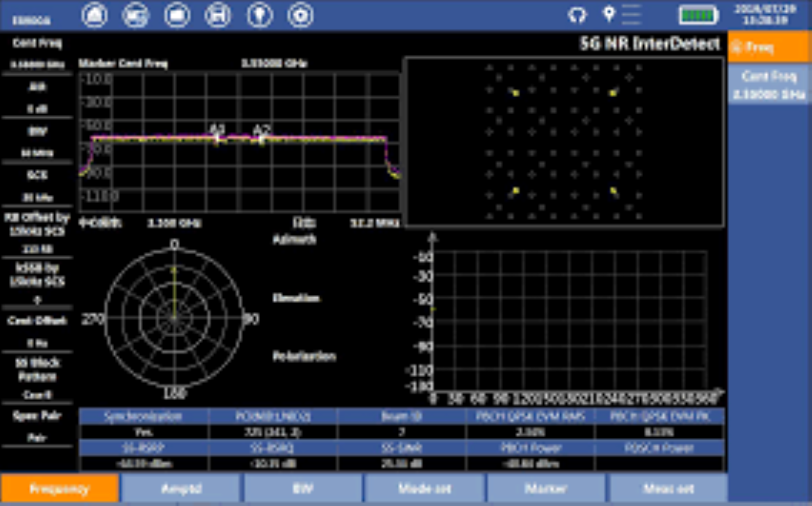Open the gear settings icon
This screenshot has height=506, width=812.
click(300, 15)
